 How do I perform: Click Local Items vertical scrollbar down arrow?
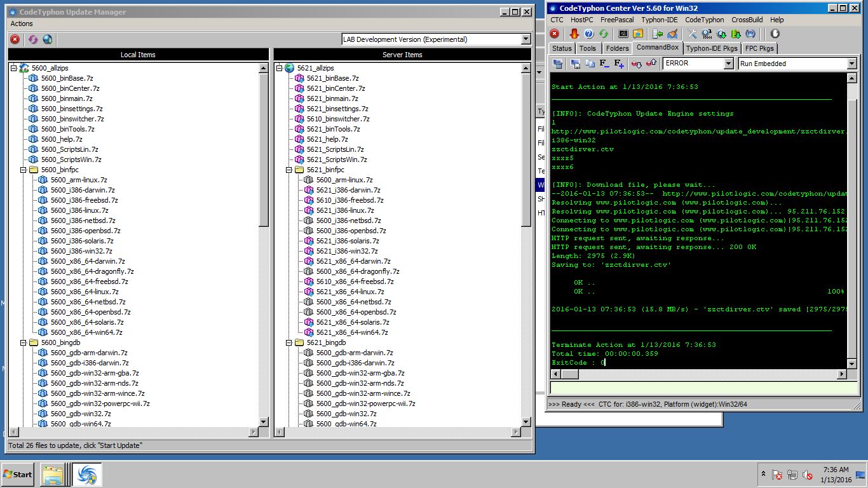(264, 422)
